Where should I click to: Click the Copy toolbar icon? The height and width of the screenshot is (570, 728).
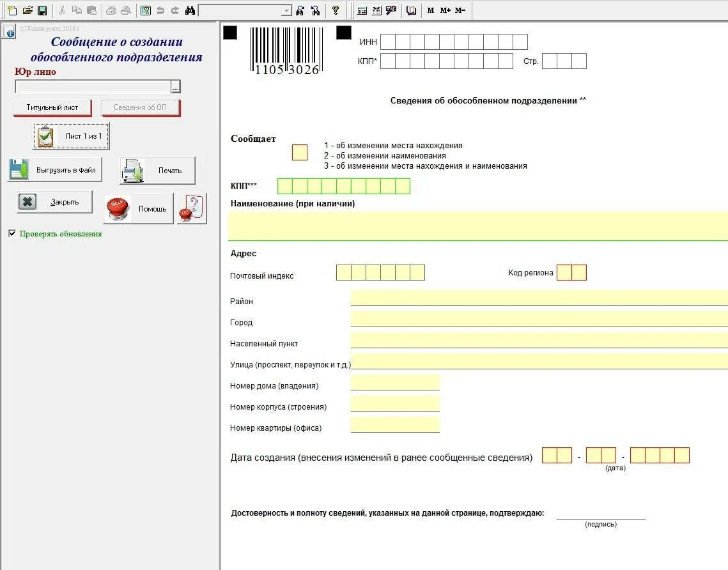tap(77, 10)
